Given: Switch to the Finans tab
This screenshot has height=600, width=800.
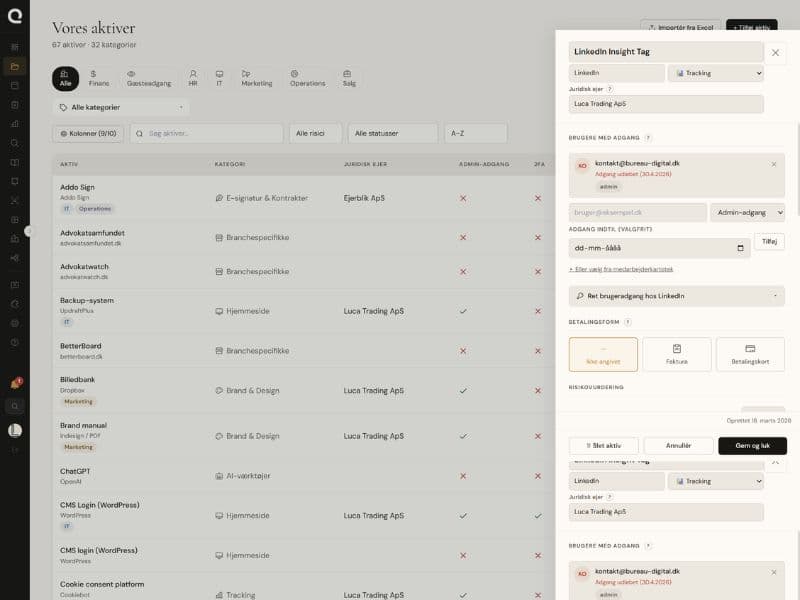Looking at the screenshot, I should click(x=99, y=79).
